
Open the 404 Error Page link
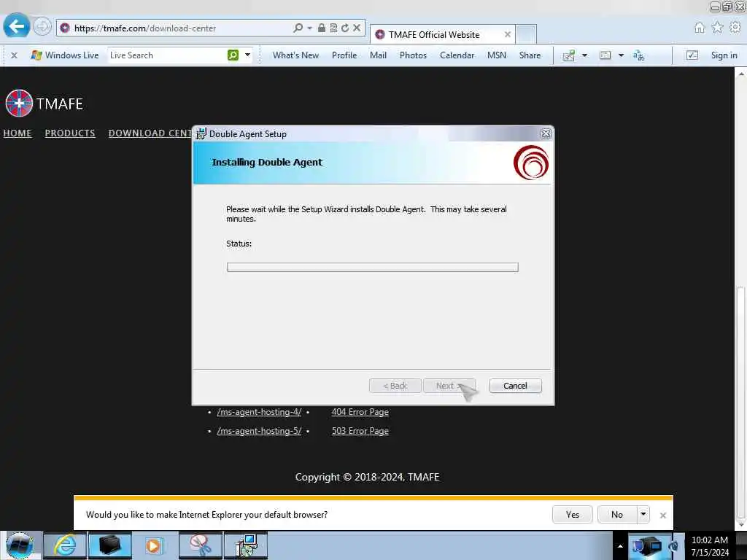click(x=360, y=412)
